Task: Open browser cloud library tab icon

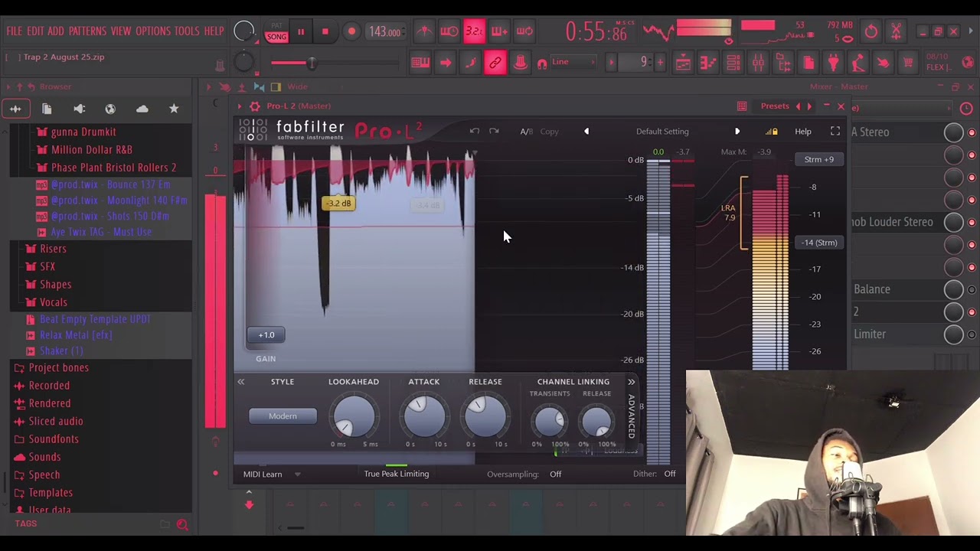Action: (x=142, y=109)
